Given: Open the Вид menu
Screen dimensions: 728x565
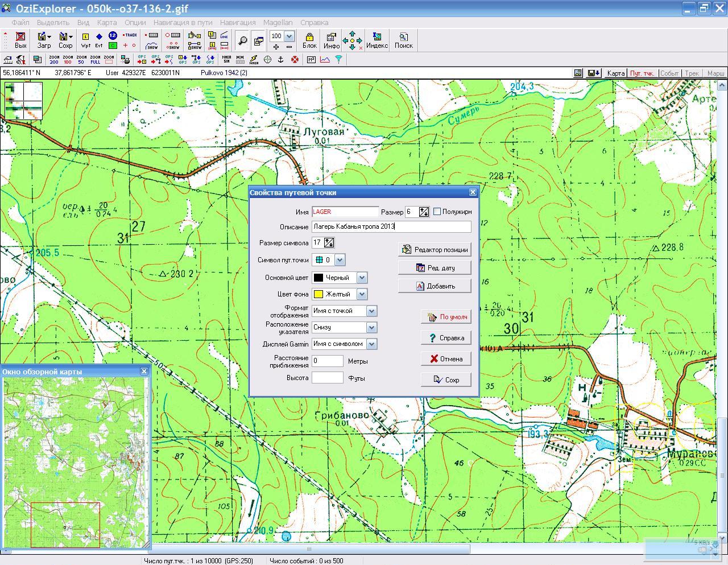Looking at the screenshot, I should (x=83, y=22).
